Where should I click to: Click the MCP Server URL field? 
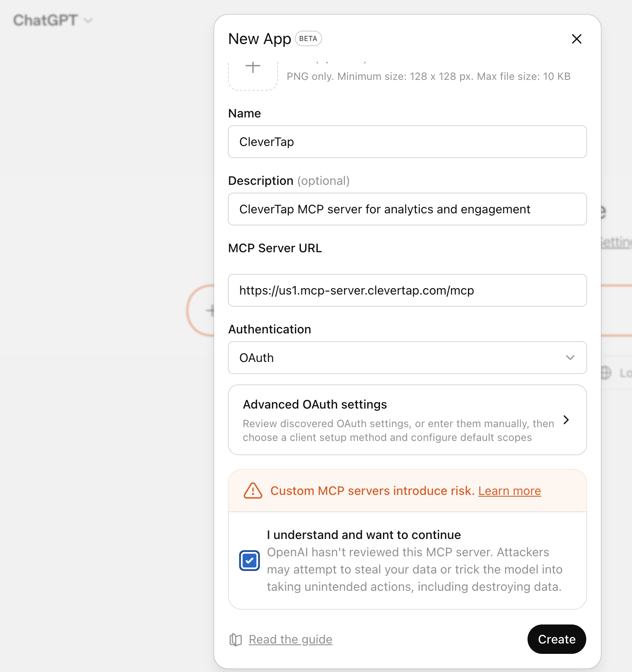pos(407,290)
